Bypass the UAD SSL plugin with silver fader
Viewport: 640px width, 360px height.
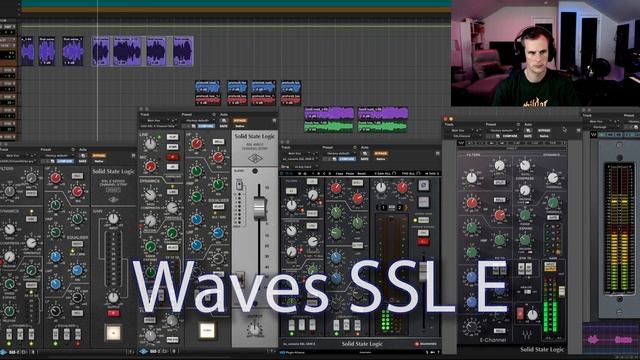click(x=240, y=120)
